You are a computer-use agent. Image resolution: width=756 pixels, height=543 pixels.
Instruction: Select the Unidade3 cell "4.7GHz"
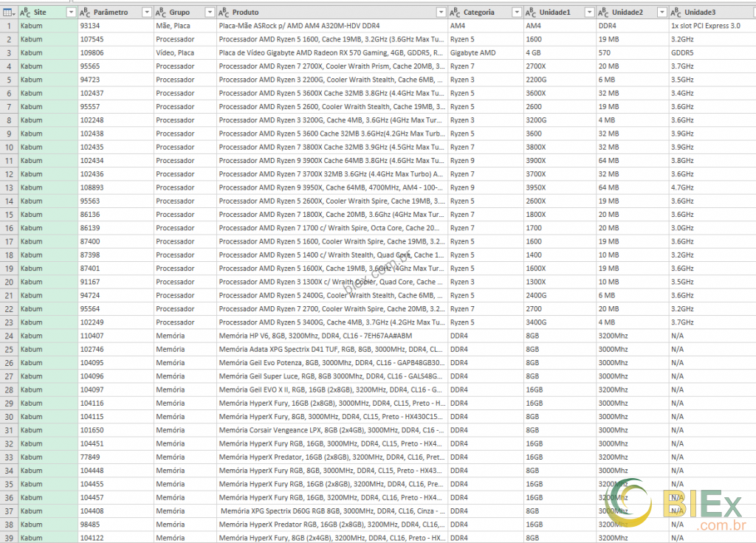point(712,187)
